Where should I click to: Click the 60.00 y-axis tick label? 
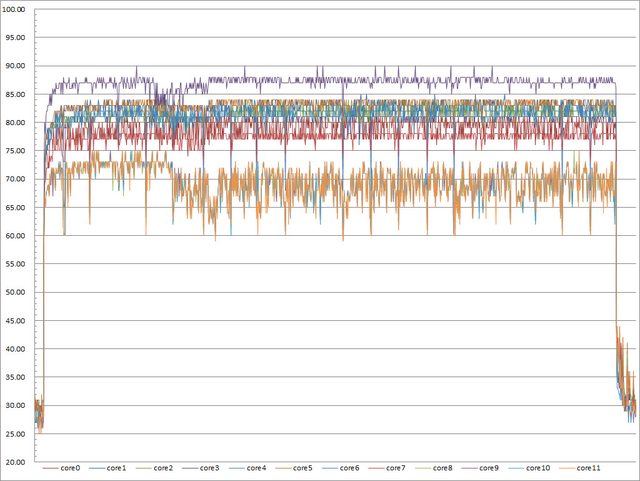tap(16, 236)
